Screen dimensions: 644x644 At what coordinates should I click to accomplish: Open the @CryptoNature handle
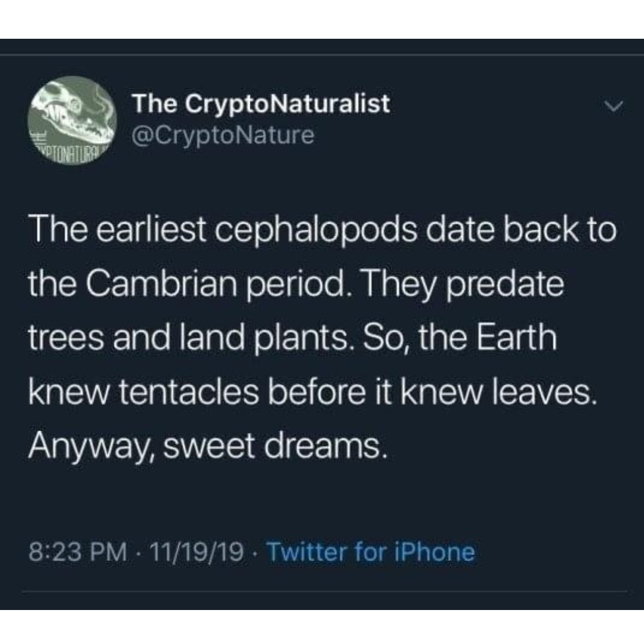click(x=222, y=135)
